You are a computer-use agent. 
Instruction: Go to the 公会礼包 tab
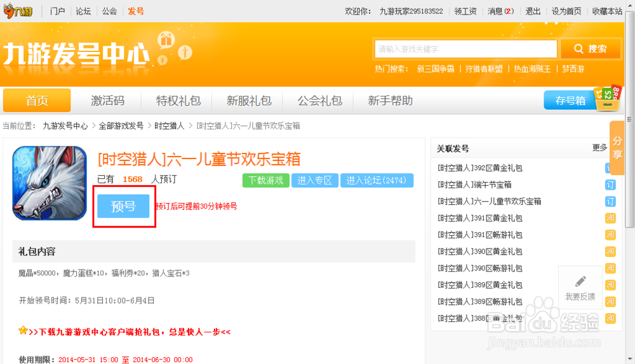click(x=319, y=100)
